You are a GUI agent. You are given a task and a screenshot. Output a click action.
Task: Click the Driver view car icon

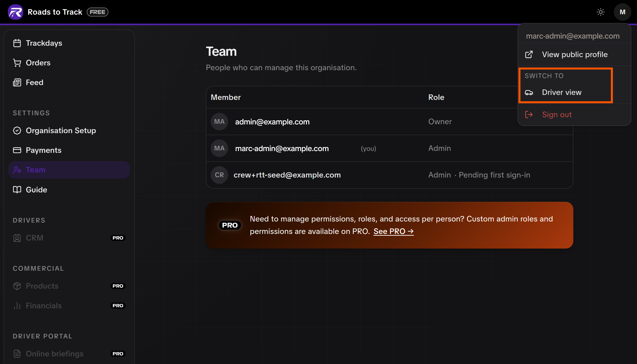(529, 92)
